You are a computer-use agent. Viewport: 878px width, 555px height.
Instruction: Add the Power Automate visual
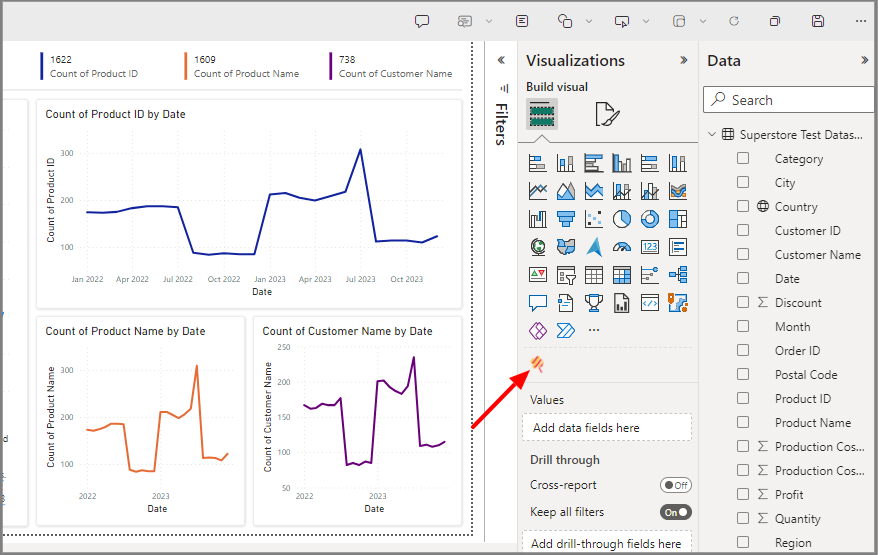pyautogui.click(x=566, y=330)
